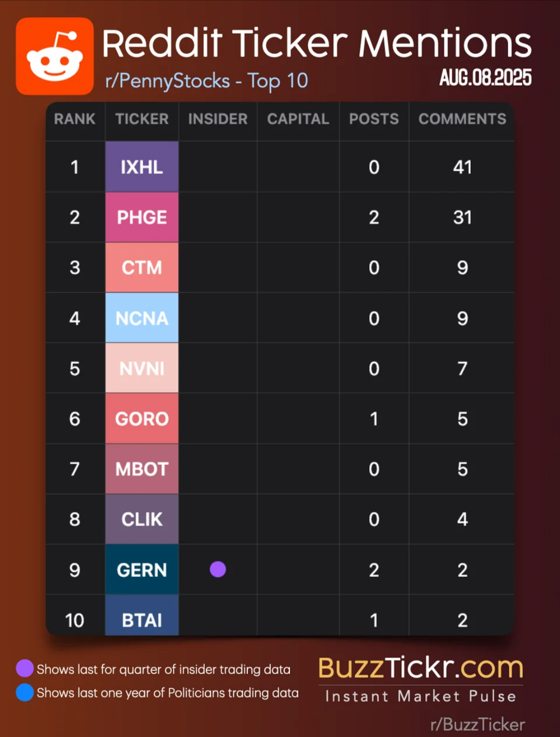This screenshot has height=737, width=560.
Task: Click the BTAI ticker cell
Action: (142, 616)
